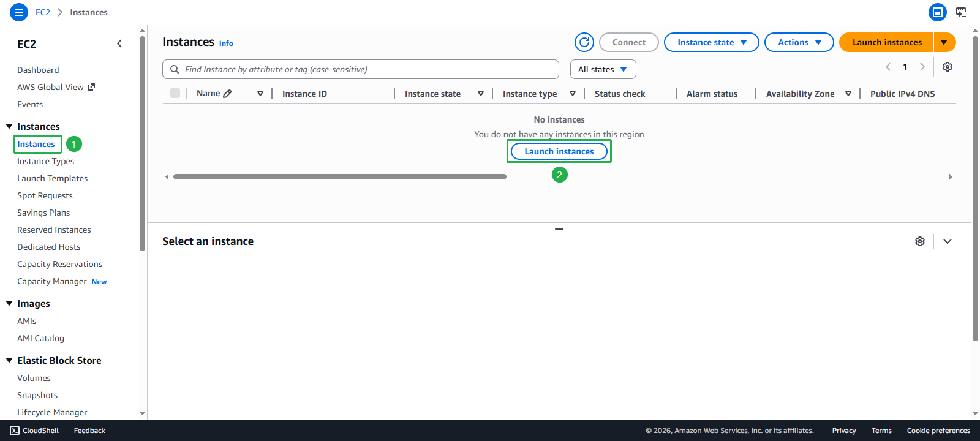Click the horizontal table scrollbar thumb
The height and width of the screenshot is (441, 980).
click(x=340, y=176)
